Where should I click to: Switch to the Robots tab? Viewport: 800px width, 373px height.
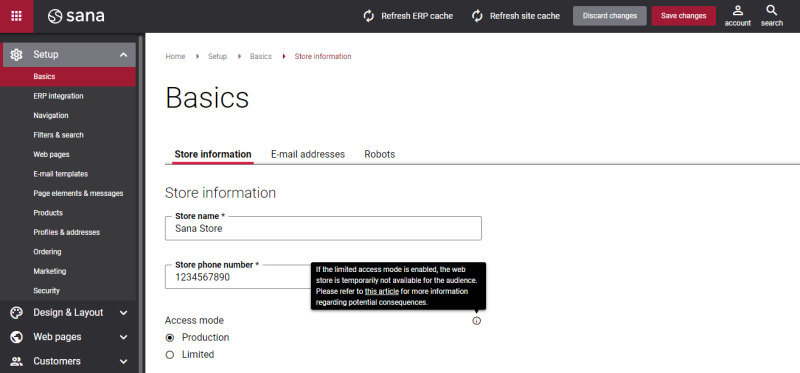point(380,154)
